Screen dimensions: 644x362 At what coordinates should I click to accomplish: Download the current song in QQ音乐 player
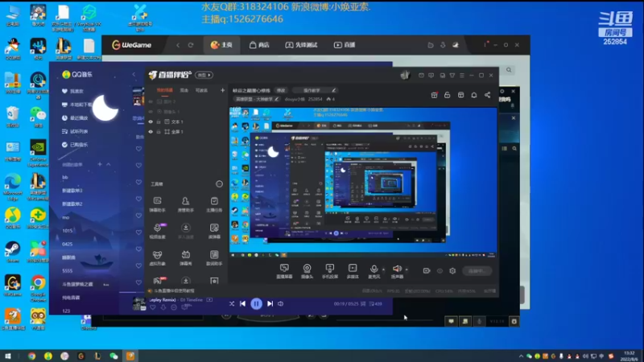[x=163, y=307]
